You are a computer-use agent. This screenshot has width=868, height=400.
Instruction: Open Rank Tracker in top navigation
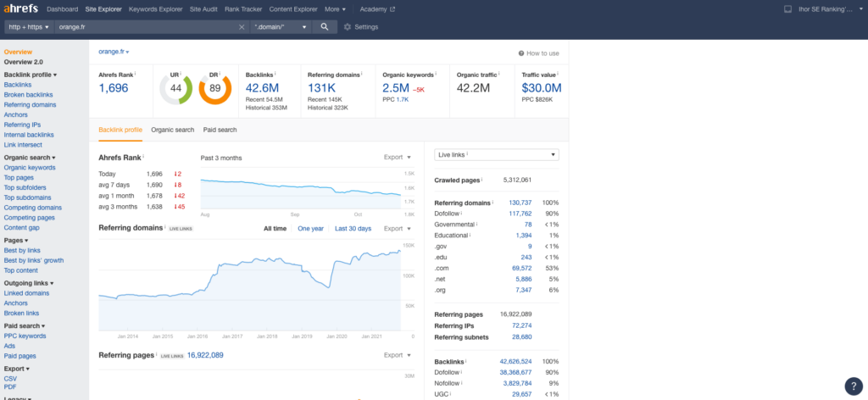click(243, 9)
